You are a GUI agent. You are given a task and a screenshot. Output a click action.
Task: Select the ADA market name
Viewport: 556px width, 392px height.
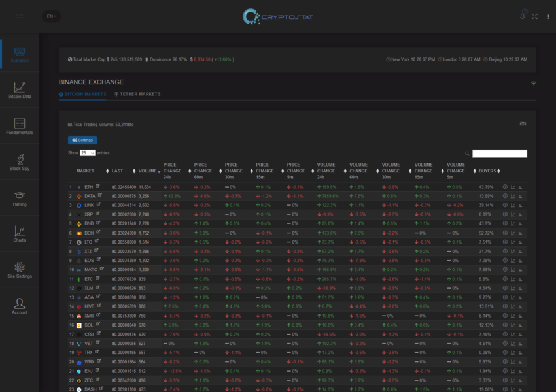click(89, 297)
